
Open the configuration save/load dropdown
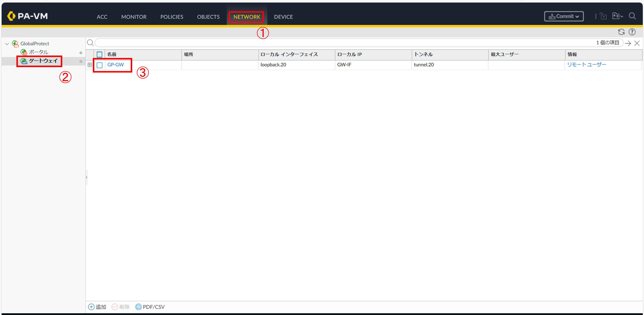point(617,16)
